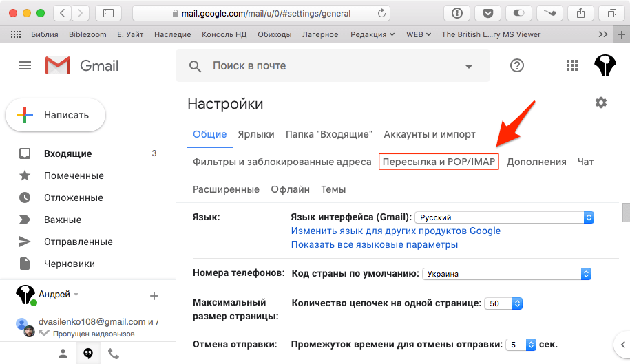Reload the page with refresh icon
The width and height of the screenshot is (630, 364).
[x=381, y=13]
